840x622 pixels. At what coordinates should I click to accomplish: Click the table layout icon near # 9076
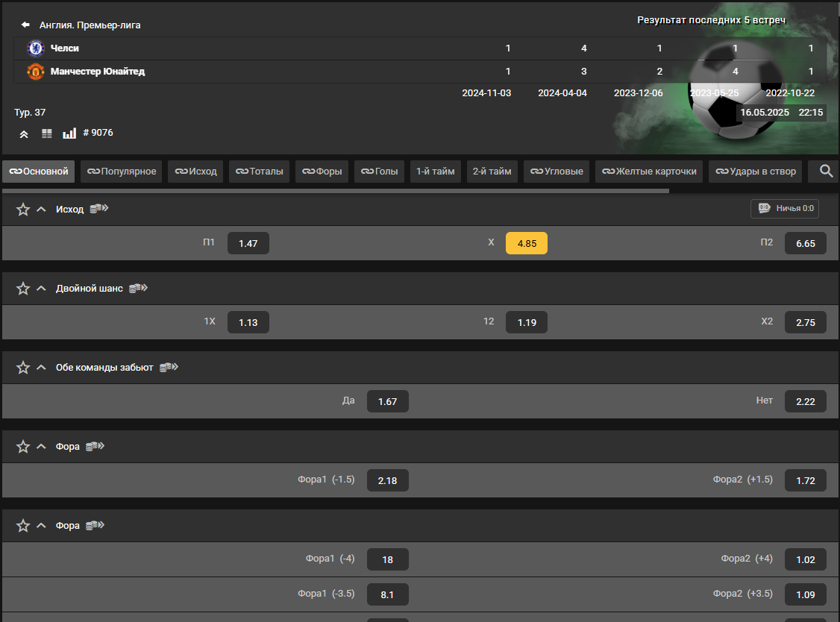(x=47, y=133)
